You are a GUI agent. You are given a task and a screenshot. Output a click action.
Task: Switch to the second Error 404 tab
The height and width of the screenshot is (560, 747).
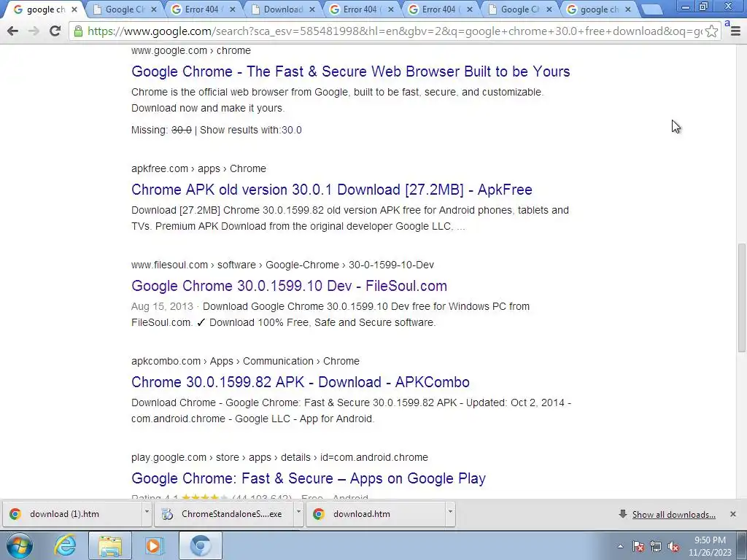coord(360,9)
